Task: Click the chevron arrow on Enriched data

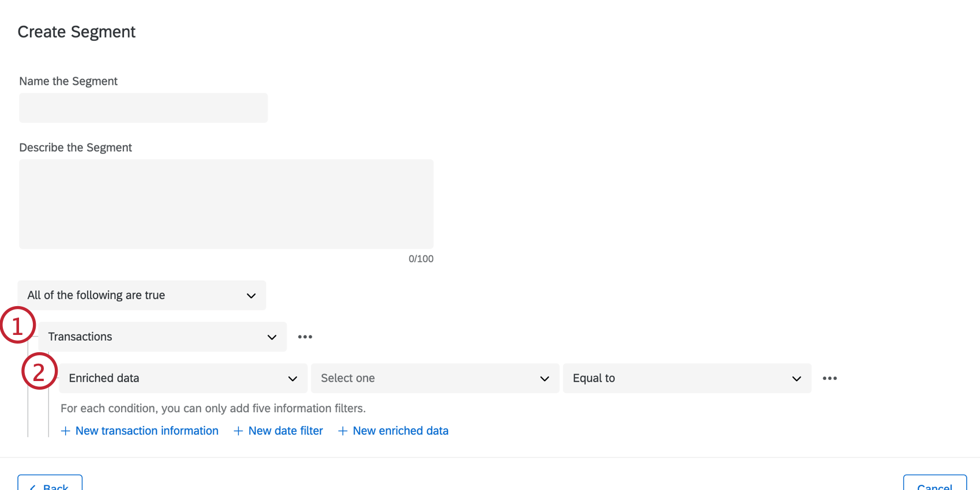Action: pos(292,379)
